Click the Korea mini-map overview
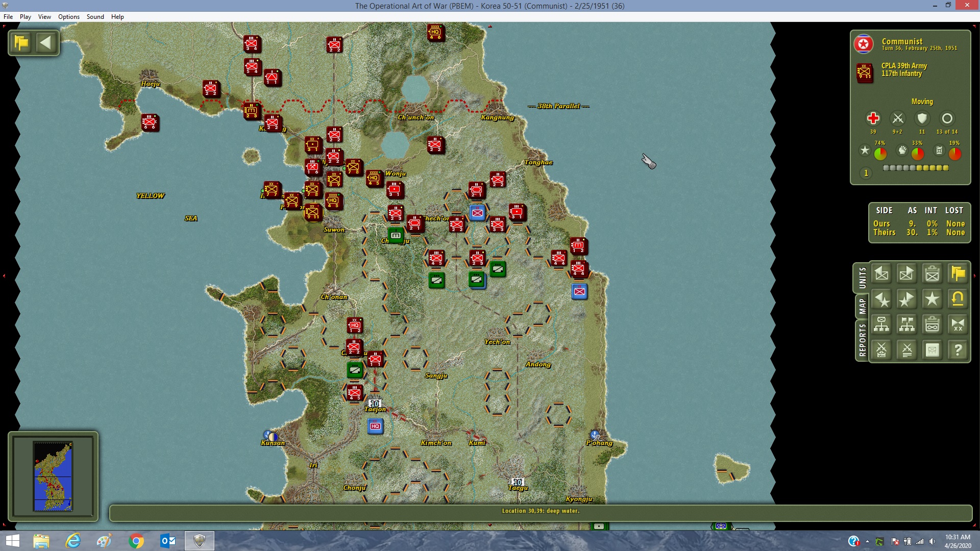The width and height of the screenshot is (980, 551). 53,477
